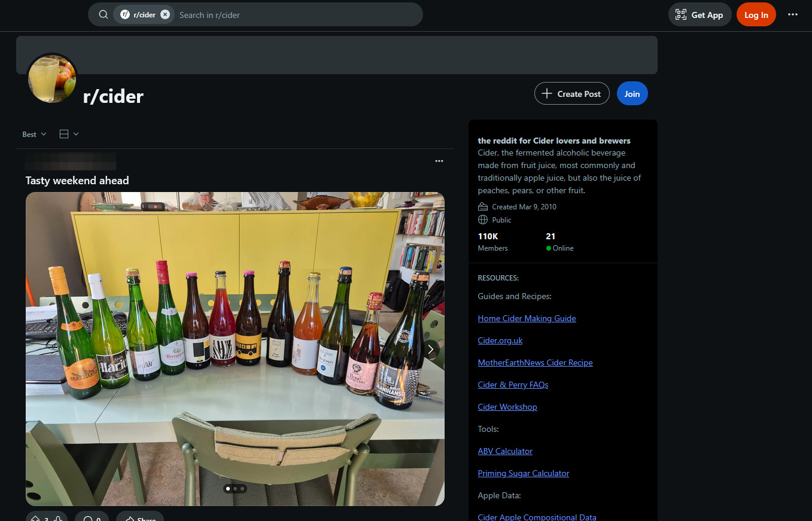Click the sidebar community title text
Screen dimensions: 812x521
click(x=554, y=141)
